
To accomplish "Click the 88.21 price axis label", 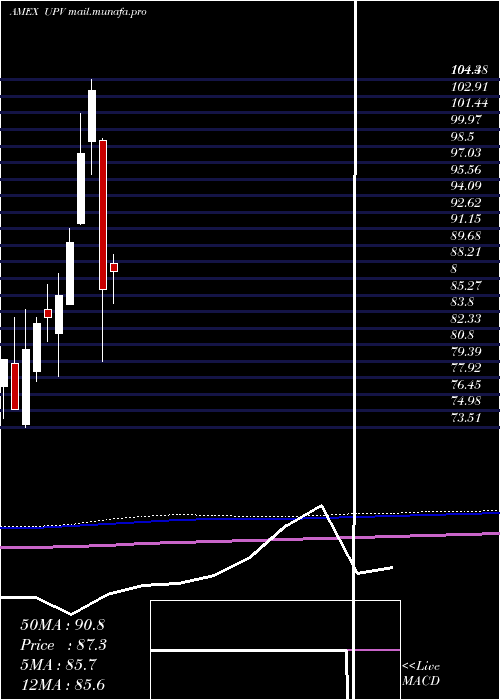I will 466,252.
